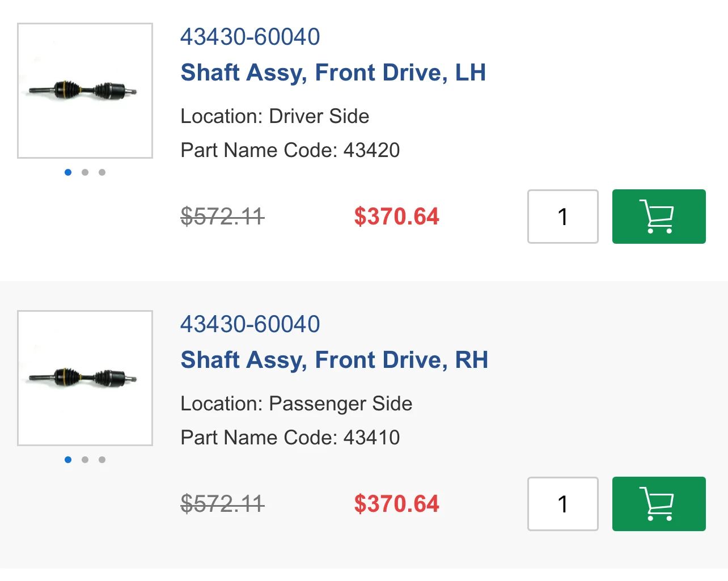Screen dimensions: 728x581
Task: Select the first image dot under the RH shaft
Action: pyautogui.click(x=68, y=460)
